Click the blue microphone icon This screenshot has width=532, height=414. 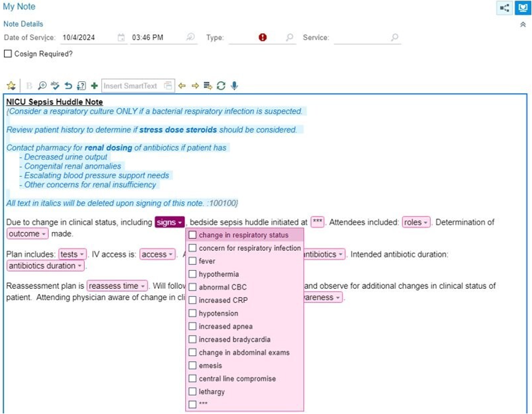(x=234, y=85)
